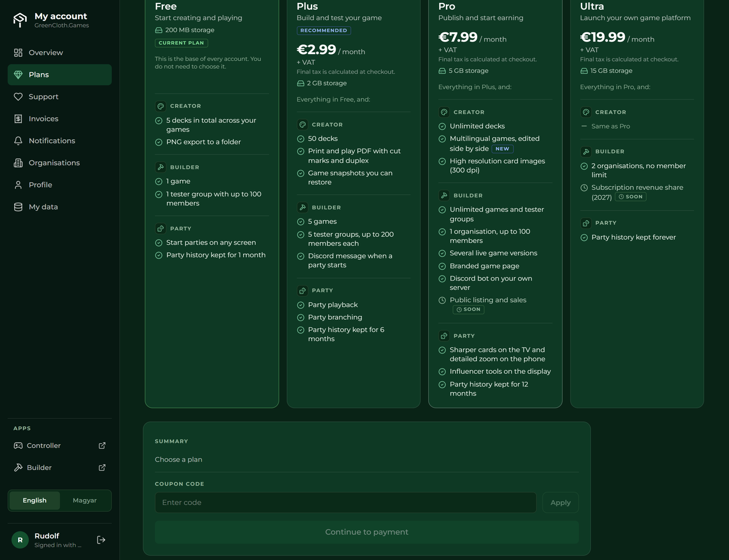729x560 pixels.
Task: Click the CURRENT PLAN badge
Action: pos(181,43)
